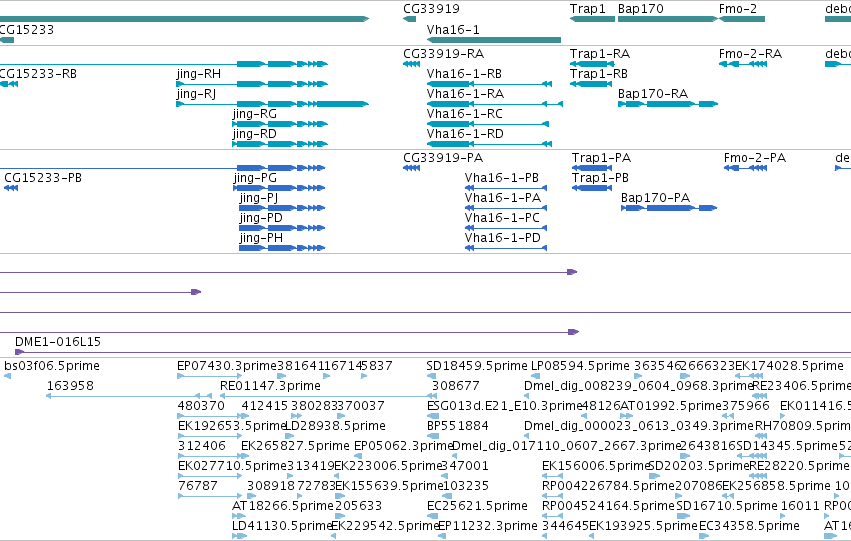Select transcript CG15233-RB
Image resolution: width=851 pixels, height=541 pixels.
click(x=9, y=84)
